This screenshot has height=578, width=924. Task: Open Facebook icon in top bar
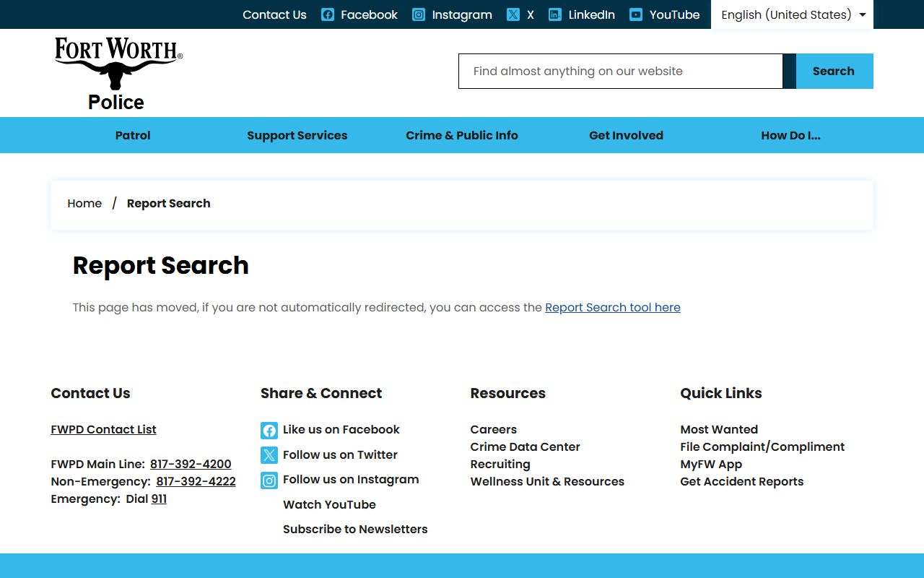(x=328, y=14)
